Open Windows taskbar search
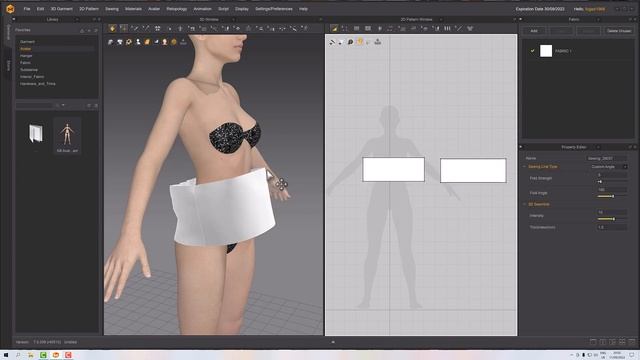This screenshot has width=640, height=360. pos(18,355)
